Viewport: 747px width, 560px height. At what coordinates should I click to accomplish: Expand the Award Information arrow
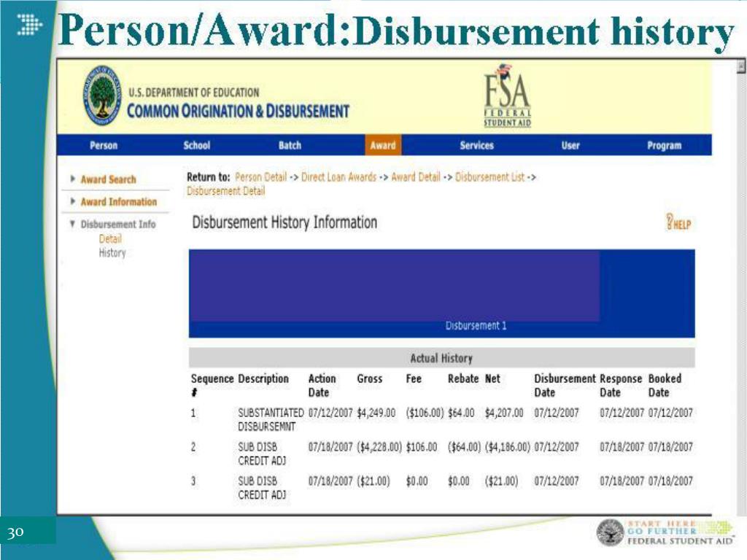(x=73, y=201)
